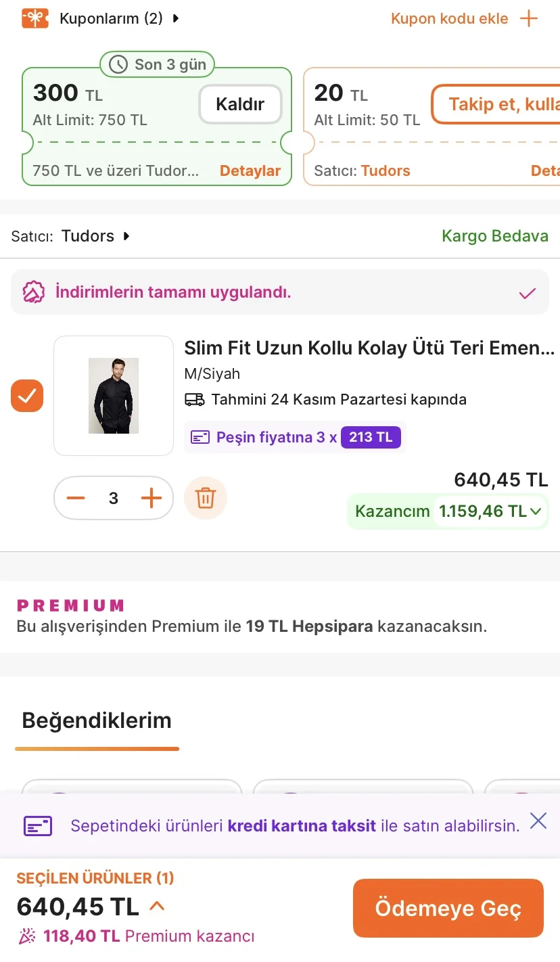Click the coupon gift icon

pos(35,18)
